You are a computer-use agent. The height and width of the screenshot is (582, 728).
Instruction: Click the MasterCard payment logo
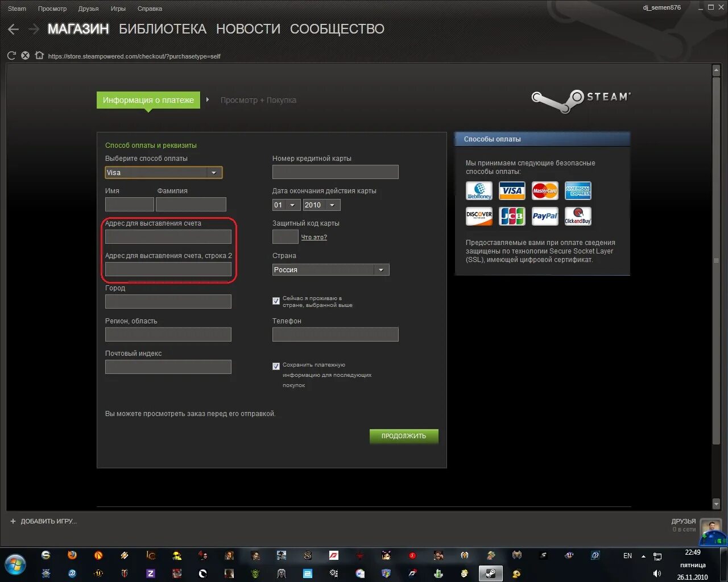[545, 191]
